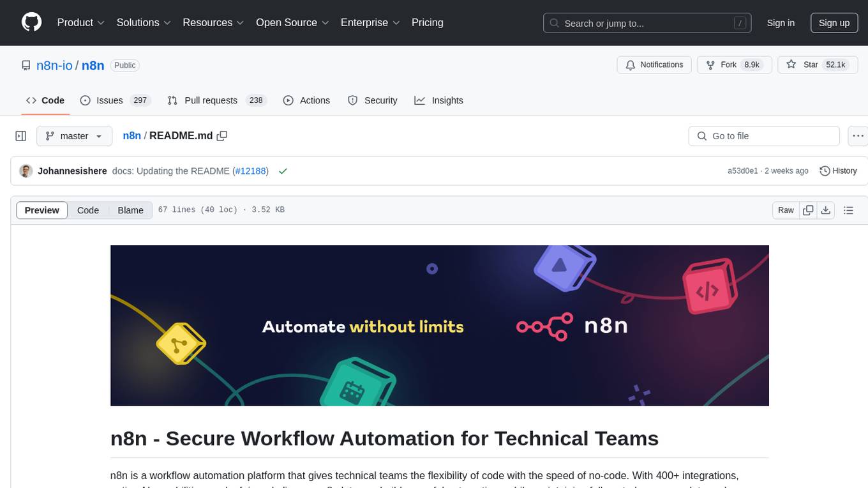Open the n8n-io organization link
The width and height of the screenshot is (868, 488).
tap(54, 65)
